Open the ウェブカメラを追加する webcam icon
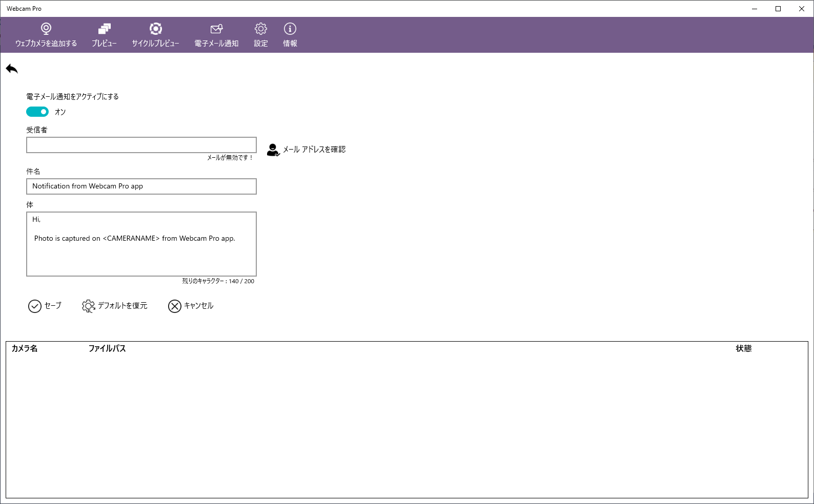The image size is (814, 504). (x=46, y=29)
